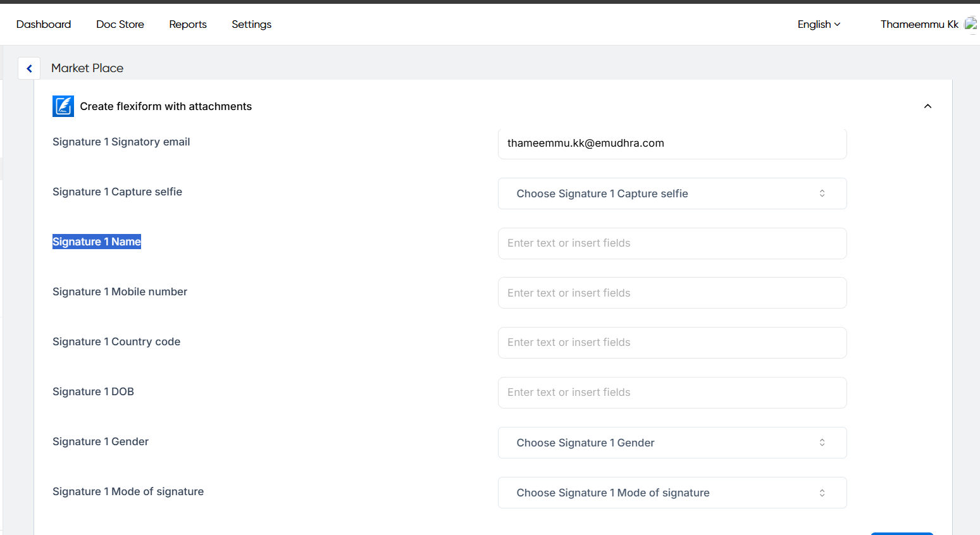Focus the Signature 1 Name input
The width and height of the screenshot is (980, 535).
tap(672, 243)
